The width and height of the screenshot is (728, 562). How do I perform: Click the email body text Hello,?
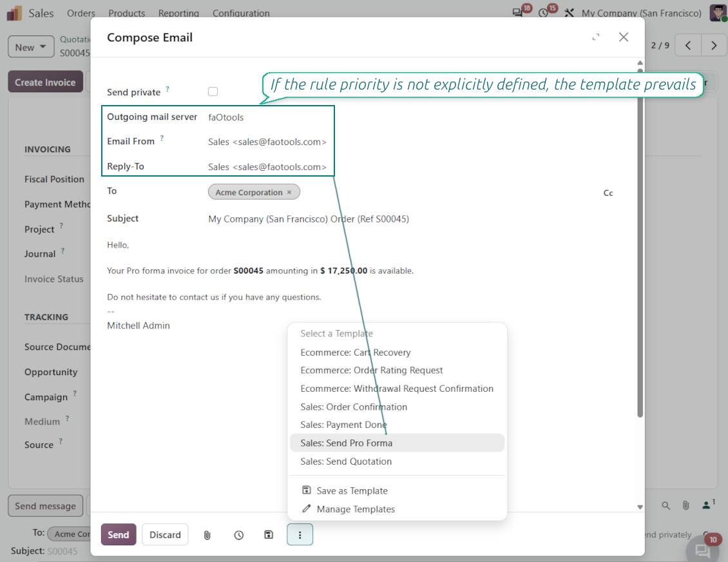coord(118,245)
